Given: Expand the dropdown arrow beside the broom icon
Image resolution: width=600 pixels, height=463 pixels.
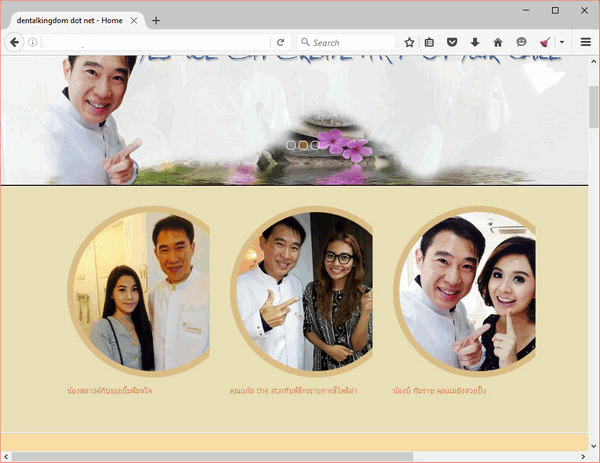Looking at the screenshot, I should coord(562,43).
